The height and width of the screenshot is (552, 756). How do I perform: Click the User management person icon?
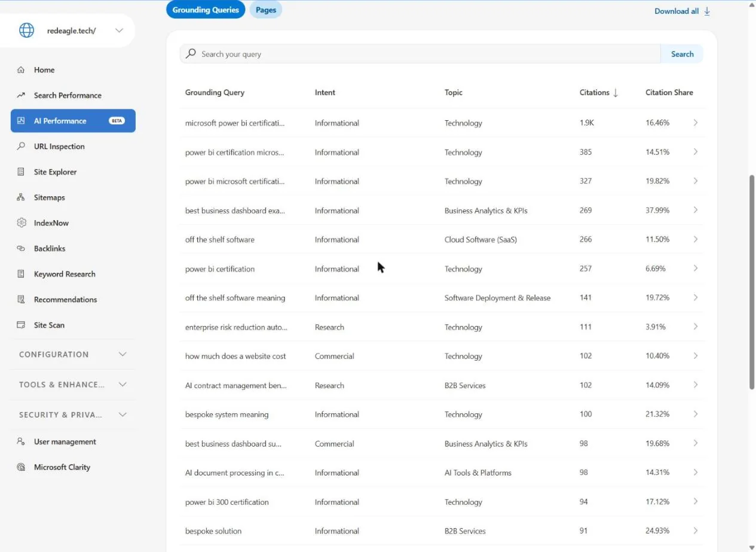[21, 441]
